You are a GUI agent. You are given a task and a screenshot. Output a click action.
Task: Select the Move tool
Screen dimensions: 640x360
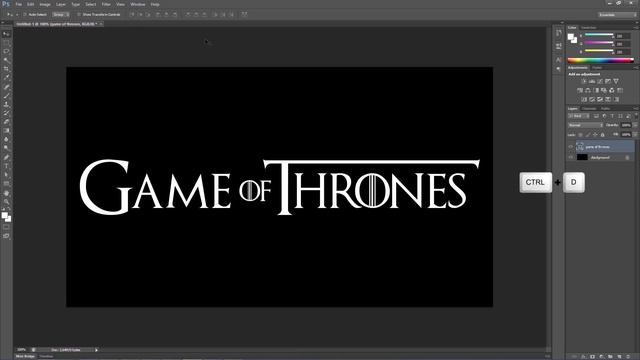(6, 34)
